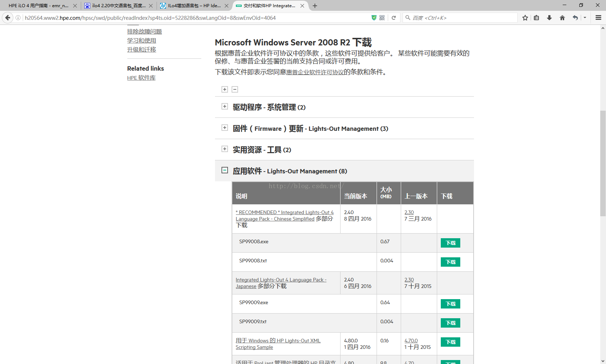Click the green shield security icon
Viewport: 606px width, 364px height.
pos(374,18)
